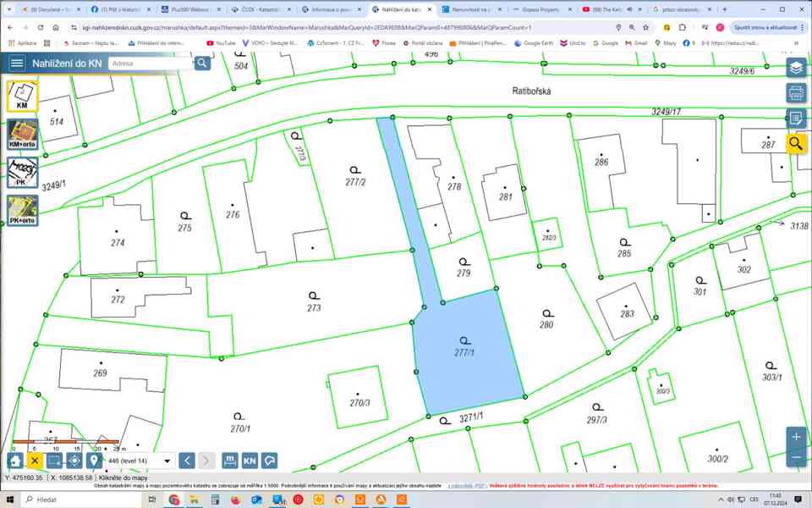Image resolution: width=812 pixels, height=508 pixels.
Task: Switch to the YouTube browser tab
Action: [x=612, y=9]
